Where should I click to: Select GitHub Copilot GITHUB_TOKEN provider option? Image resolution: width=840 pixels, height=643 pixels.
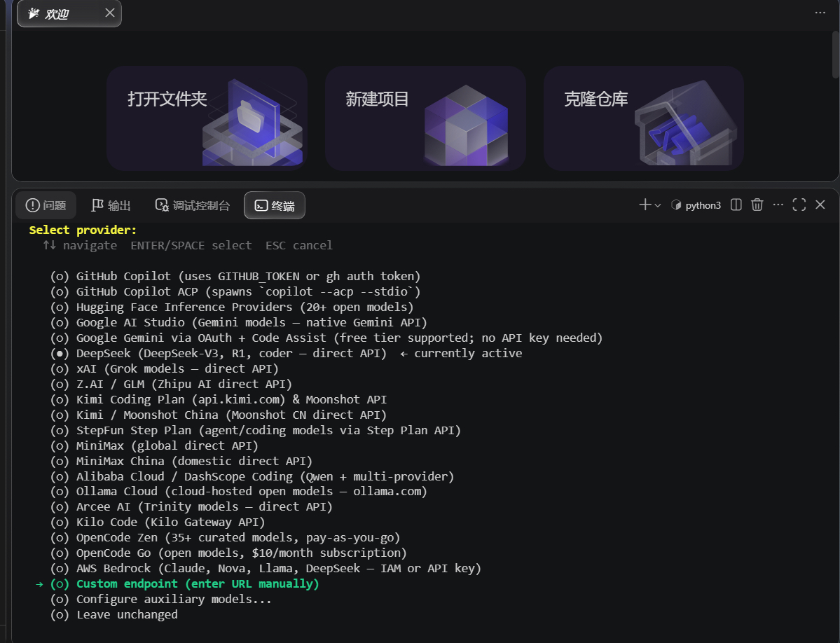[x=235, y=276]
